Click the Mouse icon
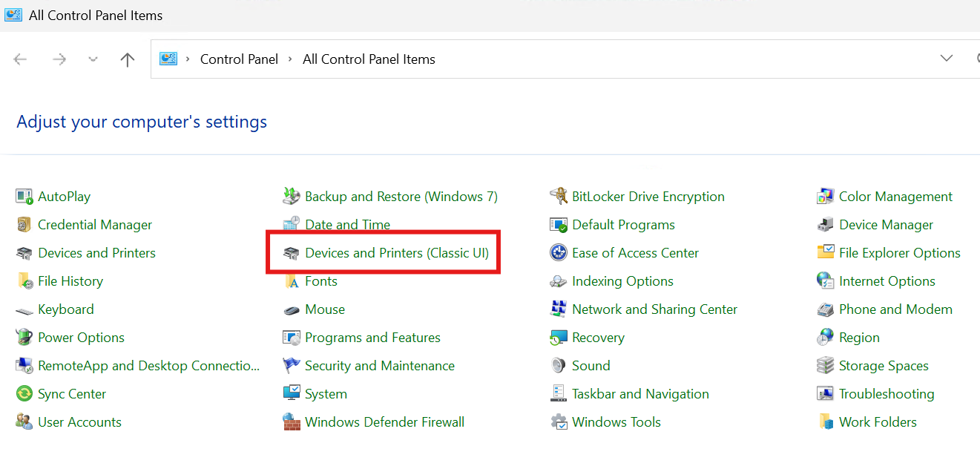This screenshot has width=980, height=466. click(x=292, y=309)
